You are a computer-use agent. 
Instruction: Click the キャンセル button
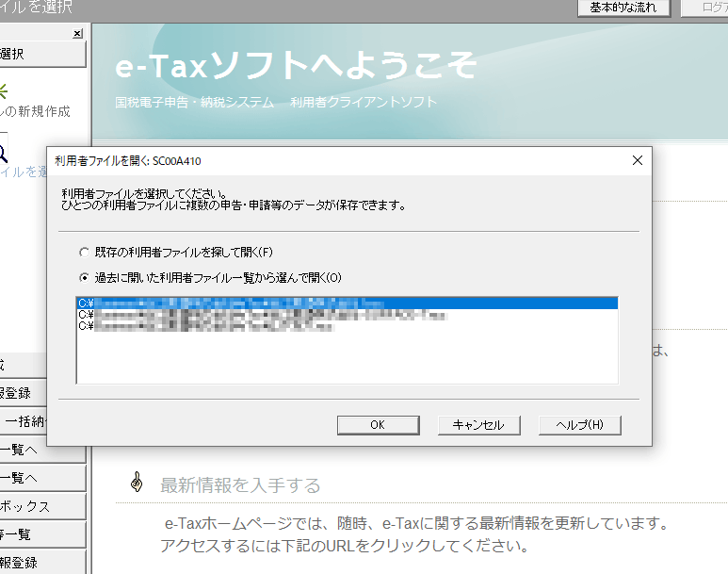click(478, 425)
